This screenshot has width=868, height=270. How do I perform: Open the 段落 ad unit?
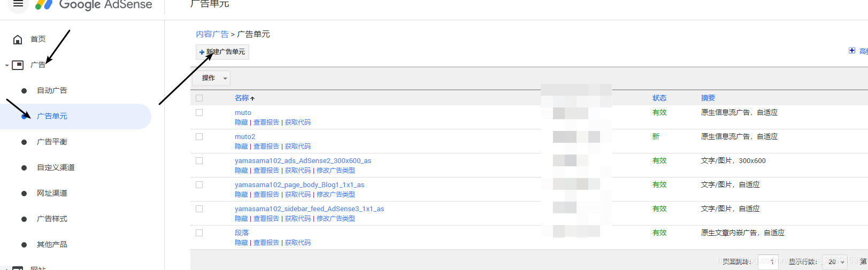pyautogui.click(x=242, y=233)
